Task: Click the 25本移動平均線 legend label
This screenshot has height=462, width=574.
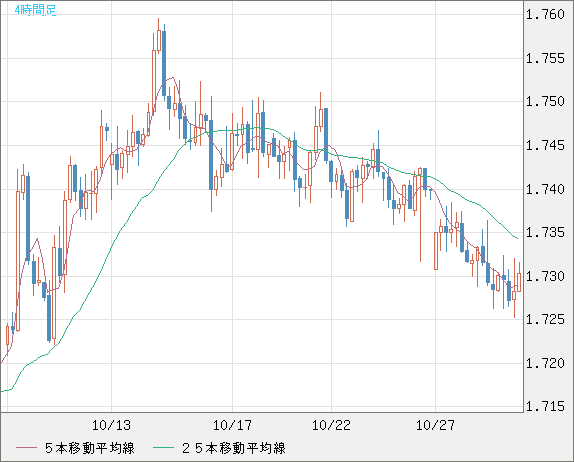Action: pos(234,448)
